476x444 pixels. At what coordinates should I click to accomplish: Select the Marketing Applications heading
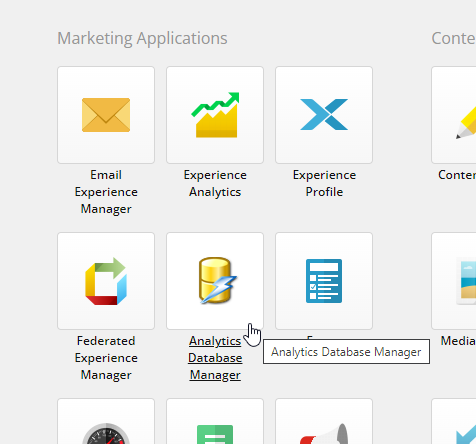coord(142,38)
